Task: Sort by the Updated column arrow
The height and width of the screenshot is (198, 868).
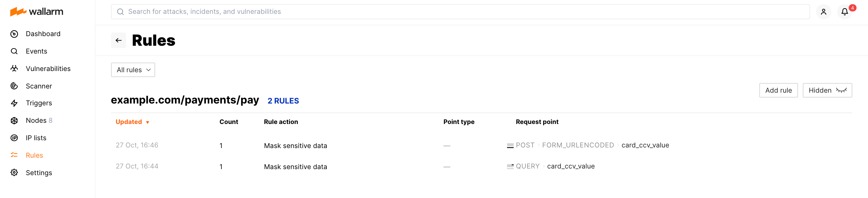Action: coord(148,122)
